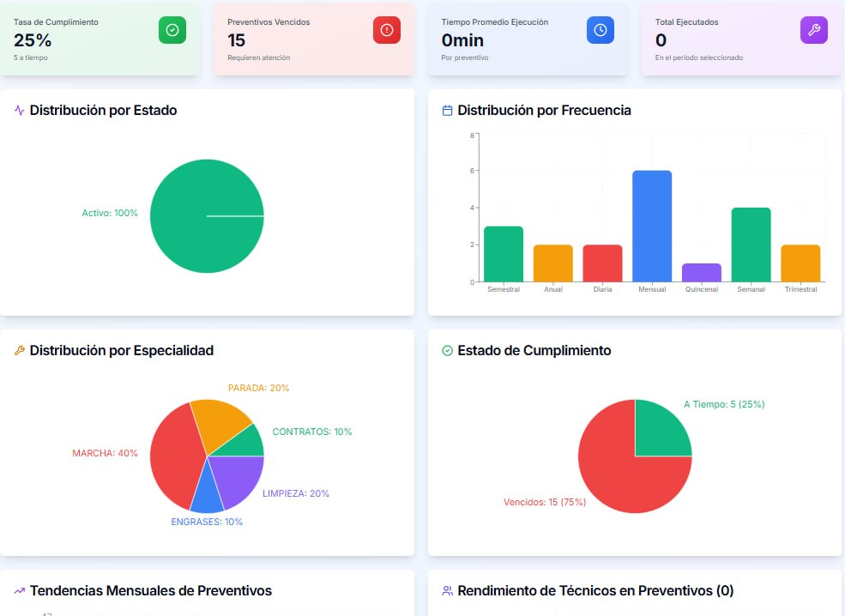Click the 15 value in Preventivos Vencidos

(237, 40)
